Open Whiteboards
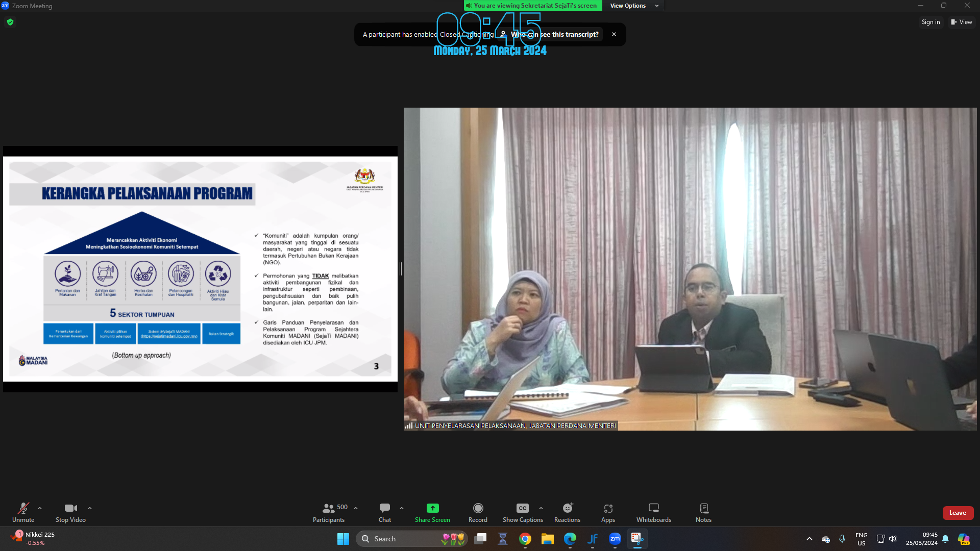This screenshot has width=980, height=551. click(x=654, y=512)
